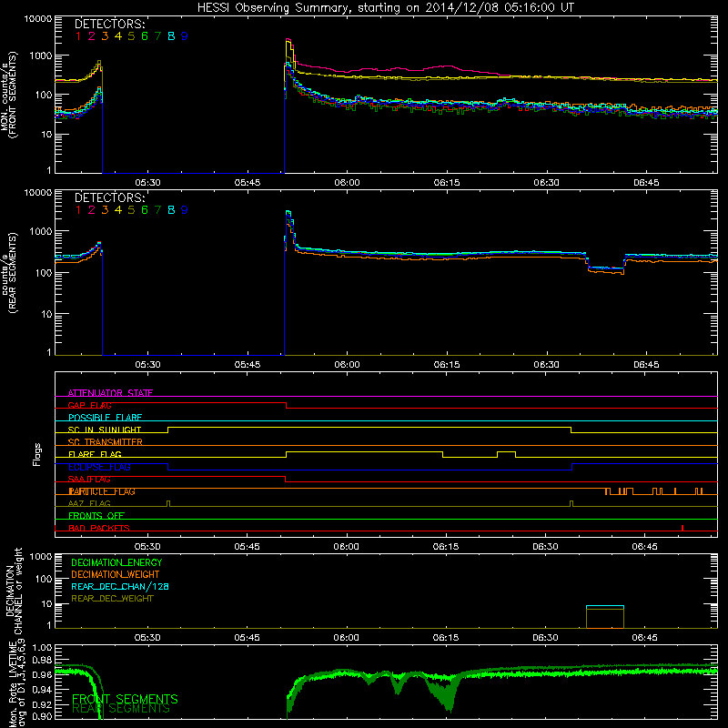Click the FRONTS_OFF flag label
Screen dimensions: 728x728
point(96,515)
